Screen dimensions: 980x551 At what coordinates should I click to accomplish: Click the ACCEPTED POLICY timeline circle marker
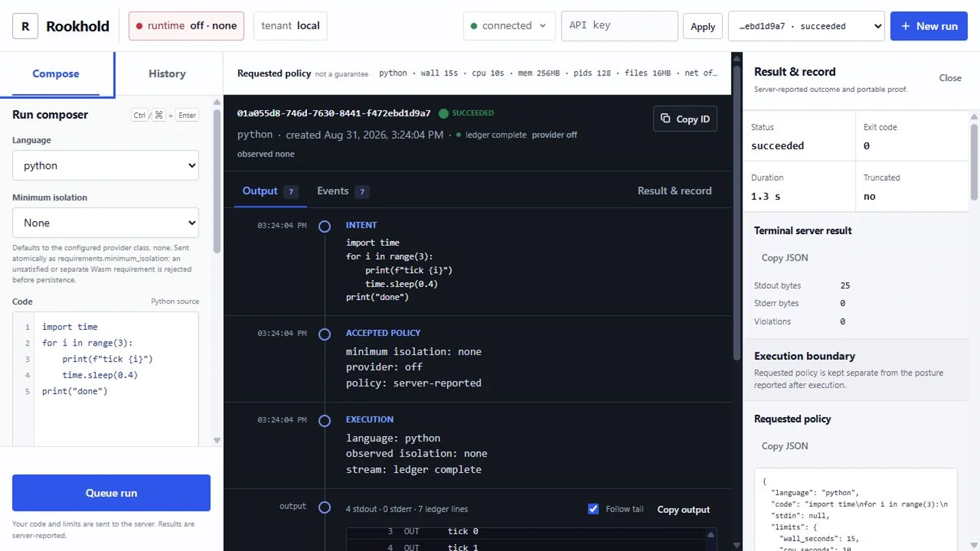pyautogui.click(x=325, y=334)
